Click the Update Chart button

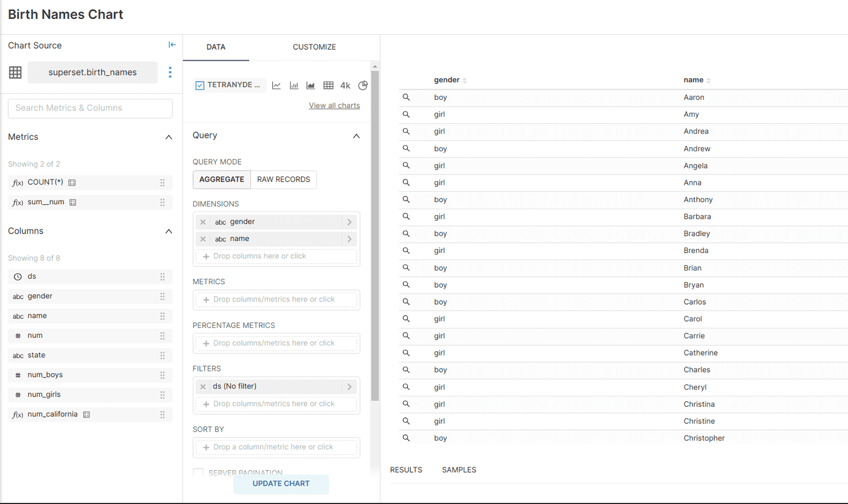click(281, 484)
